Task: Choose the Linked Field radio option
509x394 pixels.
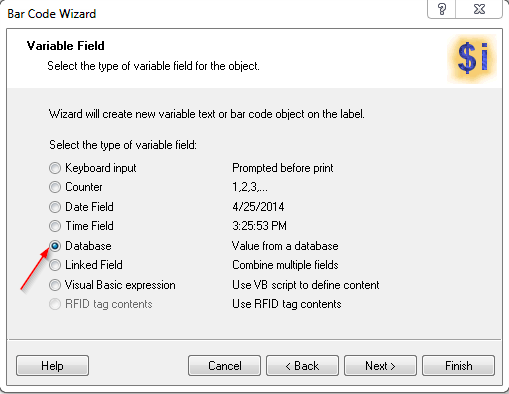Action: point(55,265)
